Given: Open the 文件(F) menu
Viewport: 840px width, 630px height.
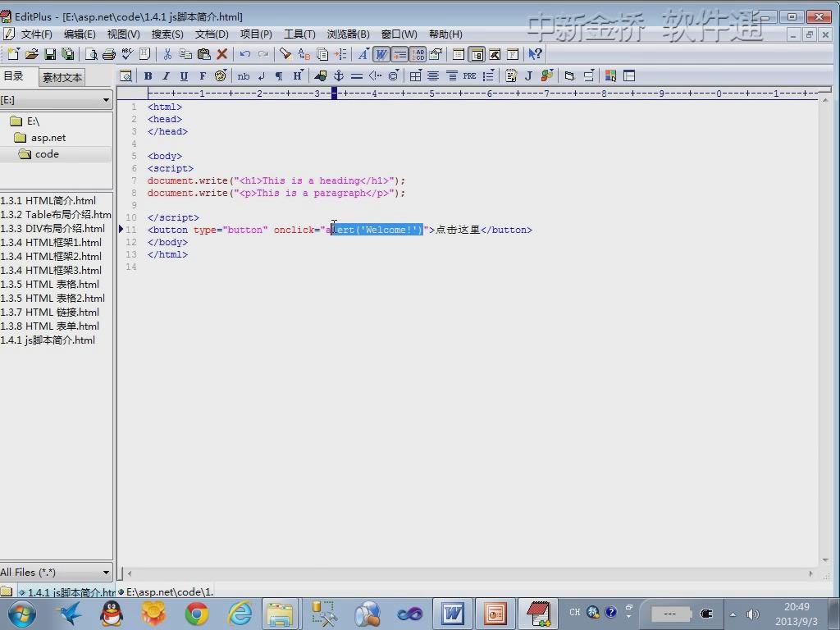Looking at the screenshot, I should 36,34.
